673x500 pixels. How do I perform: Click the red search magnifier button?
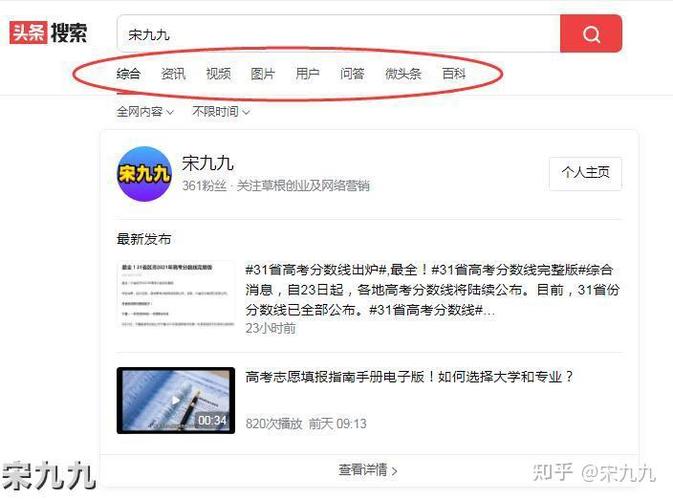tap(591, 33)
